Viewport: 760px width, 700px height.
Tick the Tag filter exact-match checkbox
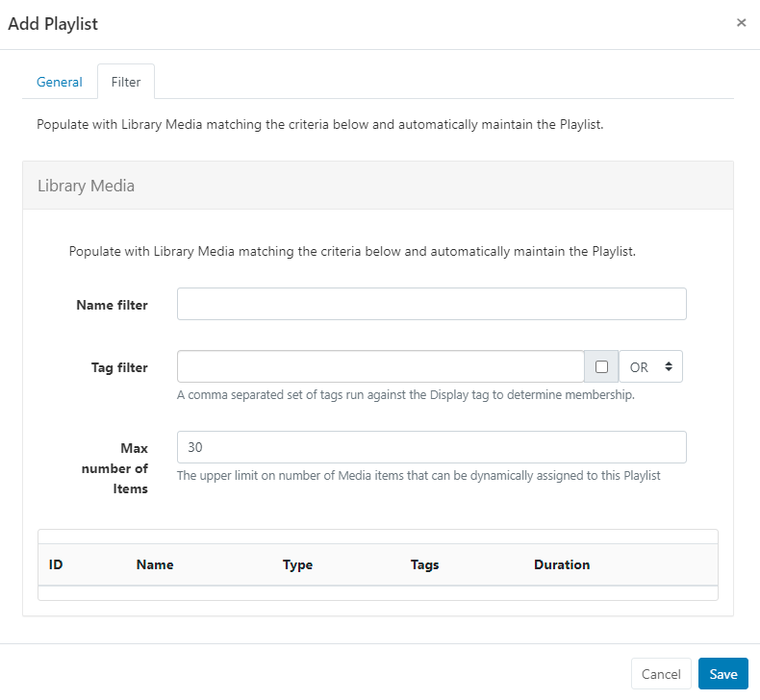(x=601, y=366)
